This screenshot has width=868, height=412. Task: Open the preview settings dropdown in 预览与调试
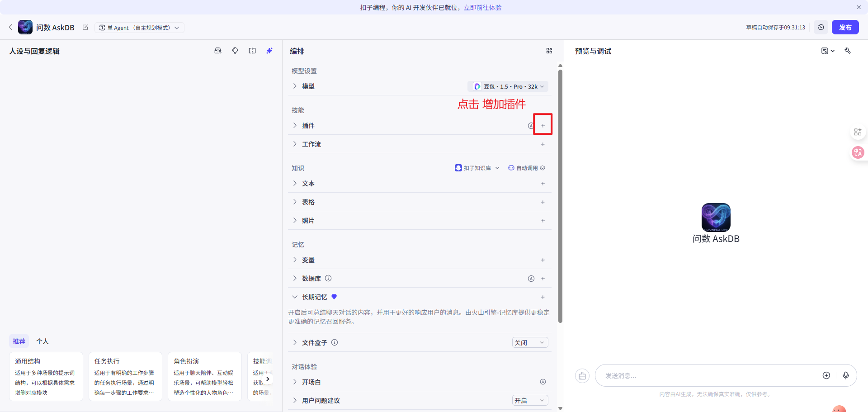pos(828,51)
